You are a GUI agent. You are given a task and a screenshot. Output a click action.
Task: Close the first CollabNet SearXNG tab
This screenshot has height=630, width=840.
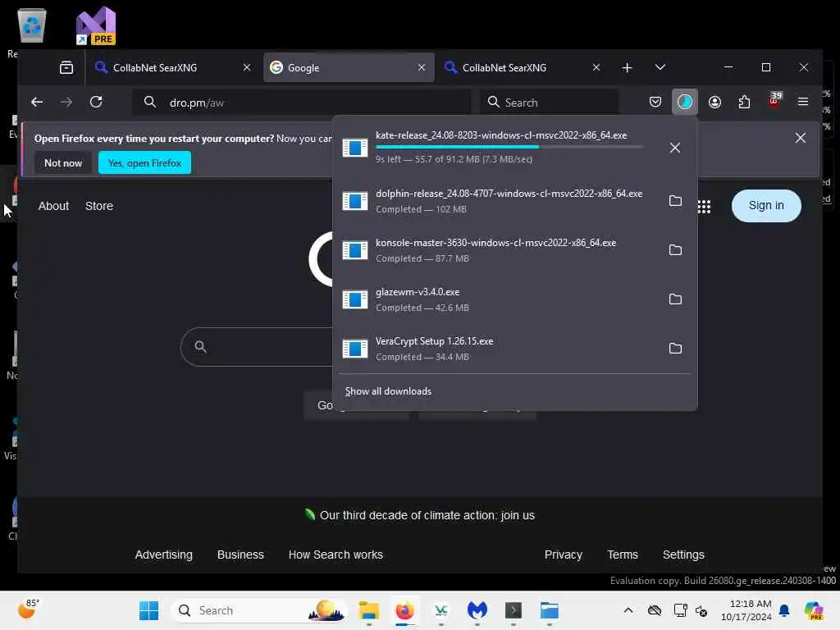tap(247, 67)
